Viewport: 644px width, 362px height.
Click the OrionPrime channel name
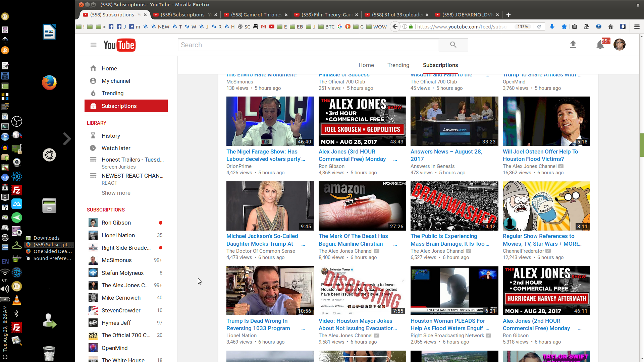click(239, 166)
